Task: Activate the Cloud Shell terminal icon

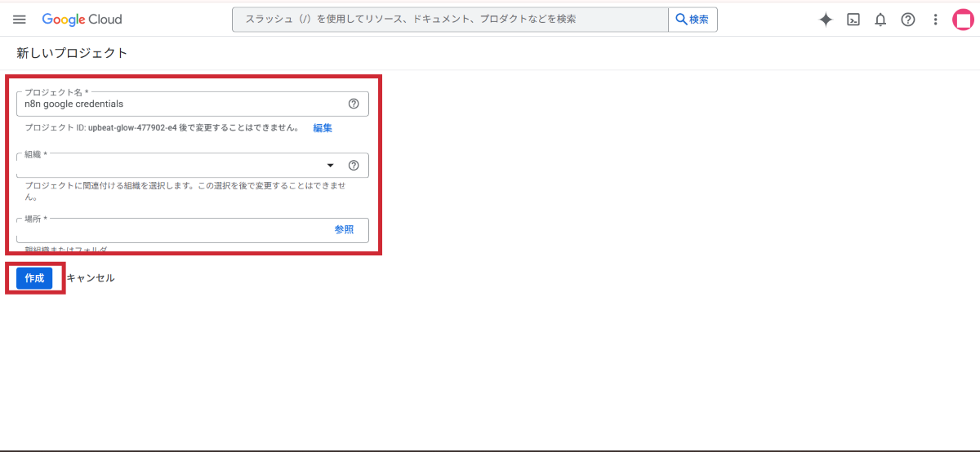Action: (853, 20)
